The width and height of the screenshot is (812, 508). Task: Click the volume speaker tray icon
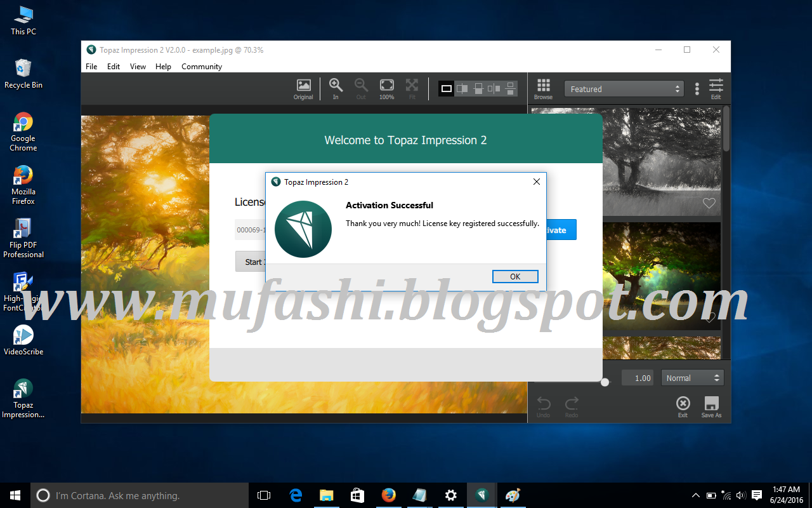tap(741, 495)
